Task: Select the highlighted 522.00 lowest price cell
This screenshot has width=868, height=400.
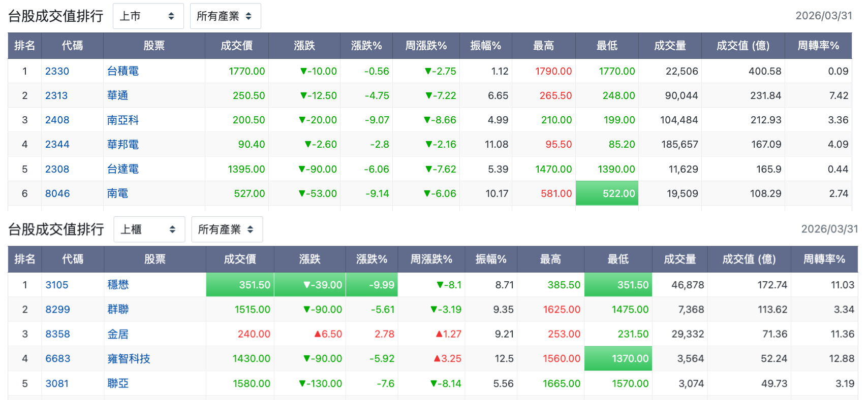Action: pos(607,193)
